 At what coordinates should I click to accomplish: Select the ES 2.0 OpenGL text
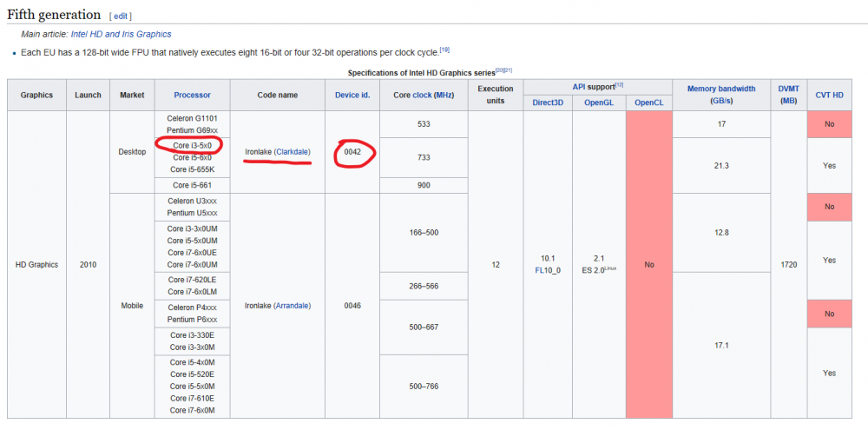[599, 270]
